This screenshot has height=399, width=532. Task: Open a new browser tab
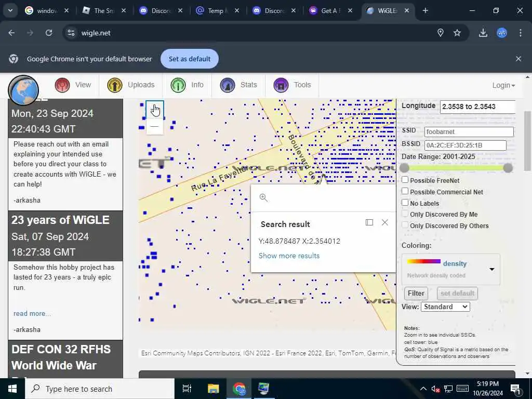(425, 10)
